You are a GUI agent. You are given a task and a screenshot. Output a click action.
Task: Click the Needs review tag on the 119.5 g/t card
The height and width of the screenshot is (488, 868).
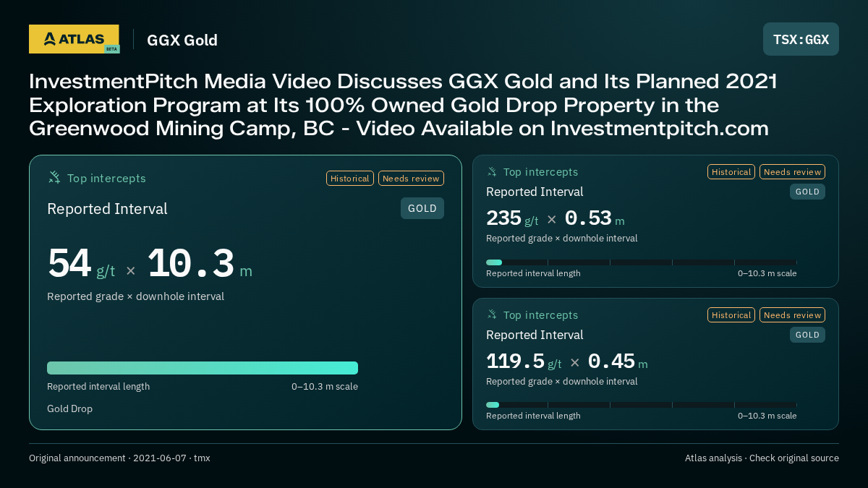tap(792, 315)
